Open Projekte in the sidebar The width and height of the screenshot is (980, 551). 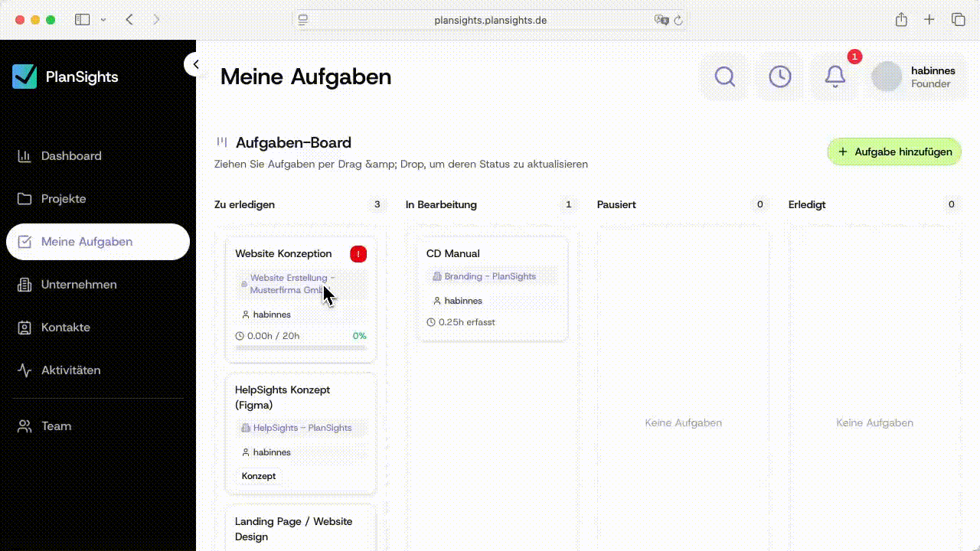point(64,199)
